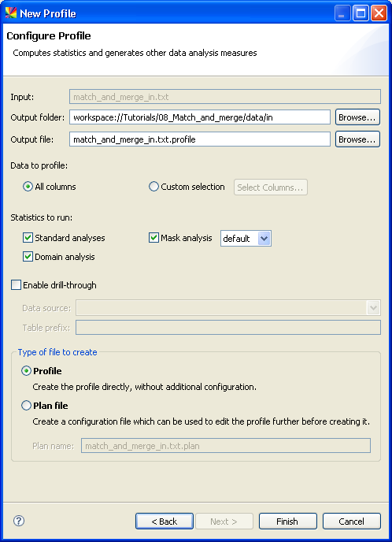This screenshot has width=392, height=542.
Task: Click the Finish button
Action: click(x=287, y=522)
